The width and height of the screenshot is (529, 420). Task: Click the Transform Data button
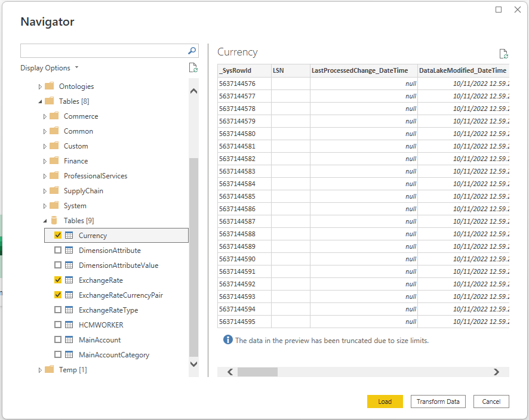pos(438,402)
